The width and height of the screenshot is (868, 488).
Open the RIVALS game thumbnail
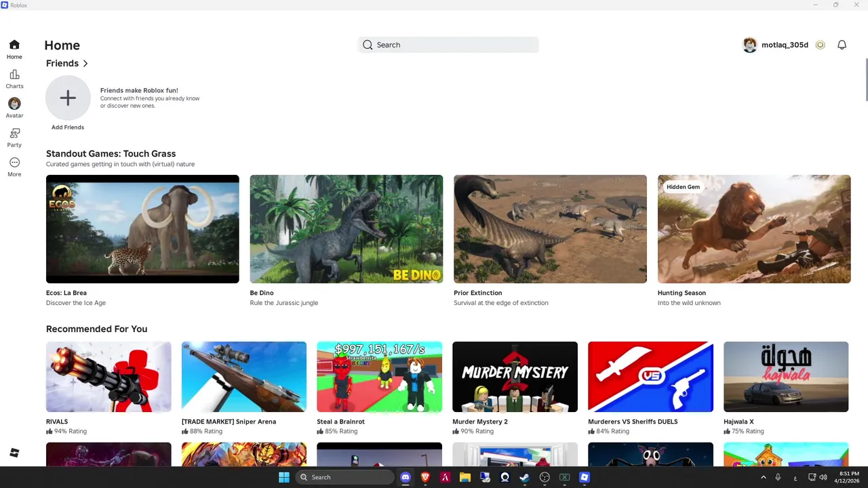tap(108, 377)
